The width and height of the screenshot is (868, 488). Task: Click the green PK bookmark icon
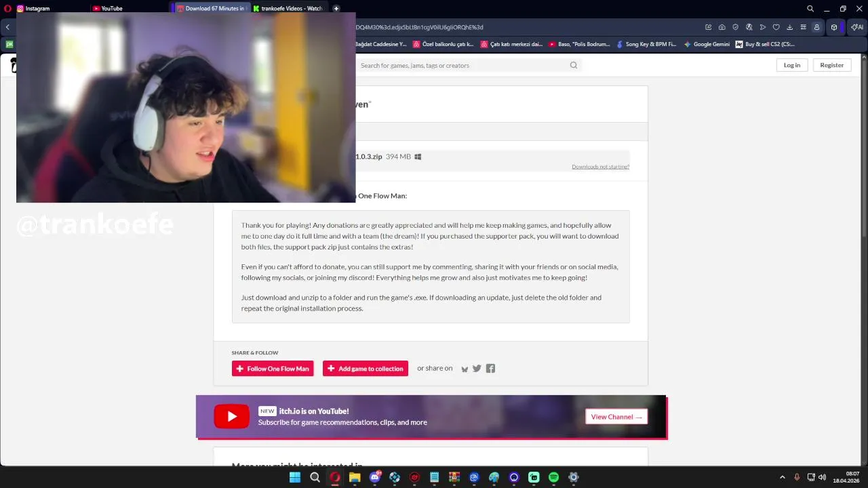[x=9, y=44]
